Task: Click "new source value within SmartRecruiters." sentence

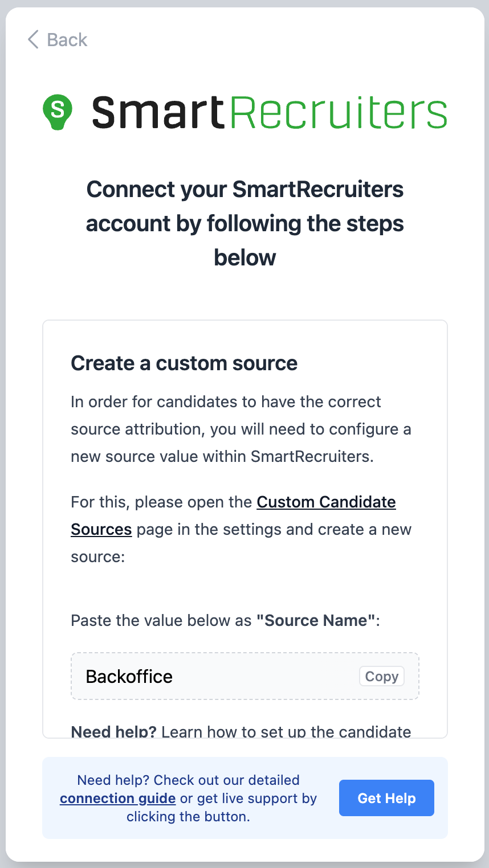Action: tap(222, 457)
